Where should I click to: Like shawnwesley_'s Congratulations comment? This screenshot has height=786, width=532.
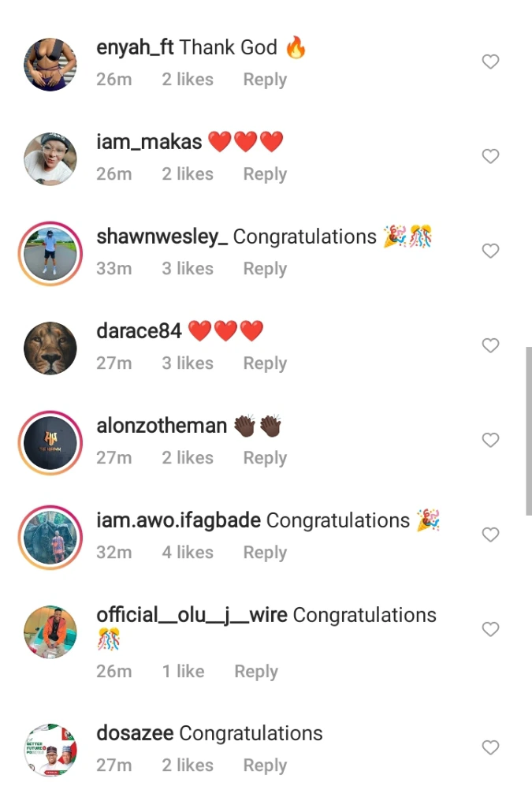click(x=490, y=251)
